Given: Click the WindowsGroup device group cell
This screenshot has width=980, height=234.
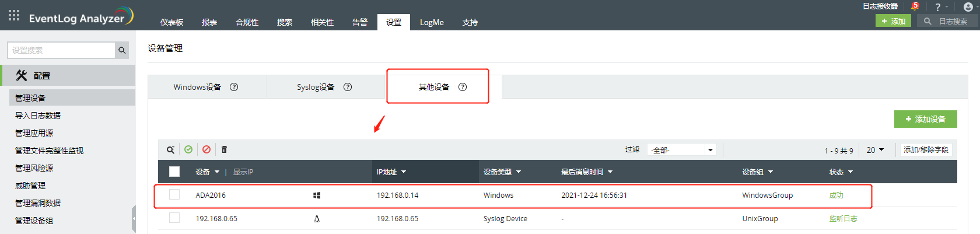Looking at the screenshot, I should [x=768, y=195].
